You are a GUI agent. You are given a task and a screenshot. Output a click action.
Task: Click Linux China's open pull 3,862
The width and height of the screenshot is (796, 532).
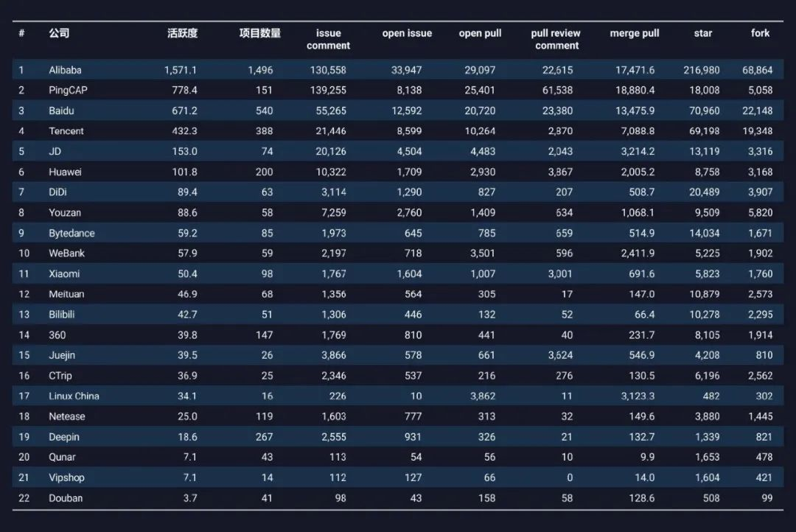[x=483, y=396]
